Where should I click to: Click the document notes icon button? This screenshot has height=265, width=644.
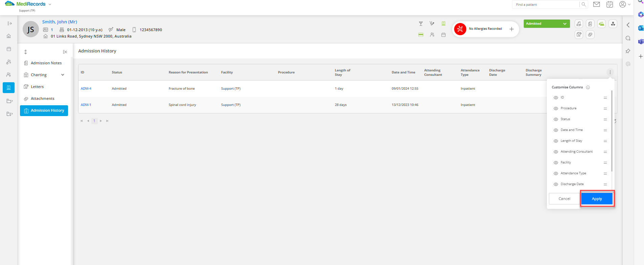[x=590, y=24]
